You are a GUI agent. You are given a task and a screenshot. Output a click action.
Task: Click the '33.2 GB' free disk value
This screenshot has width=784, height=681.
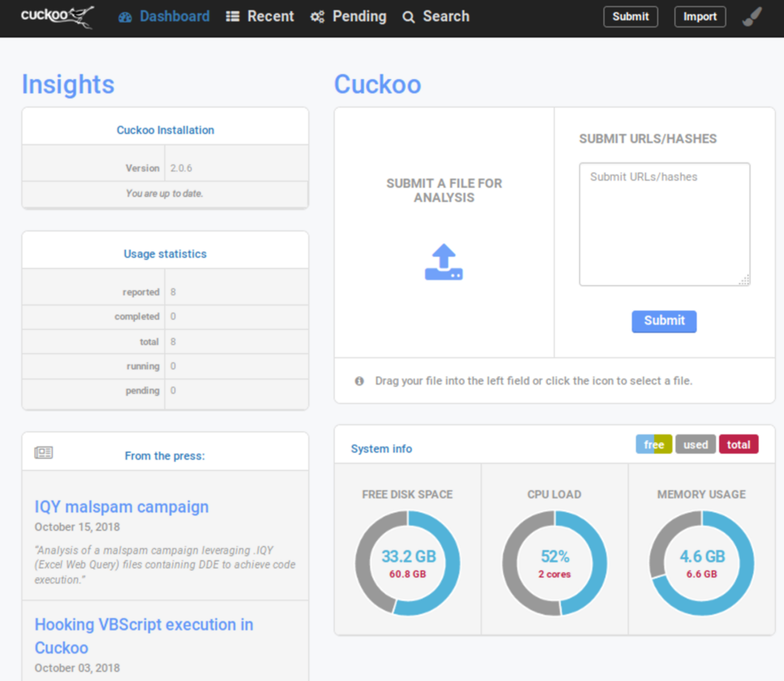point(408,556)
